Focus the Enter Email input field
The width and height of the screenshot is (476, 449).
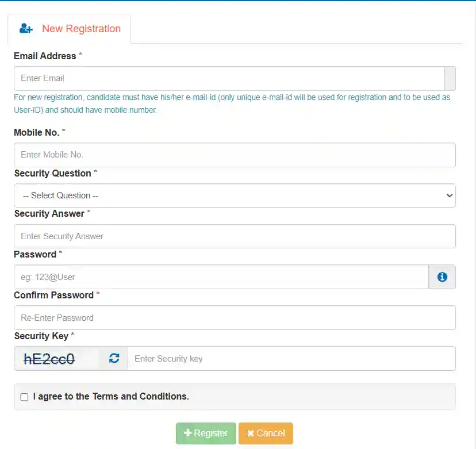click(x=229, y=78)
